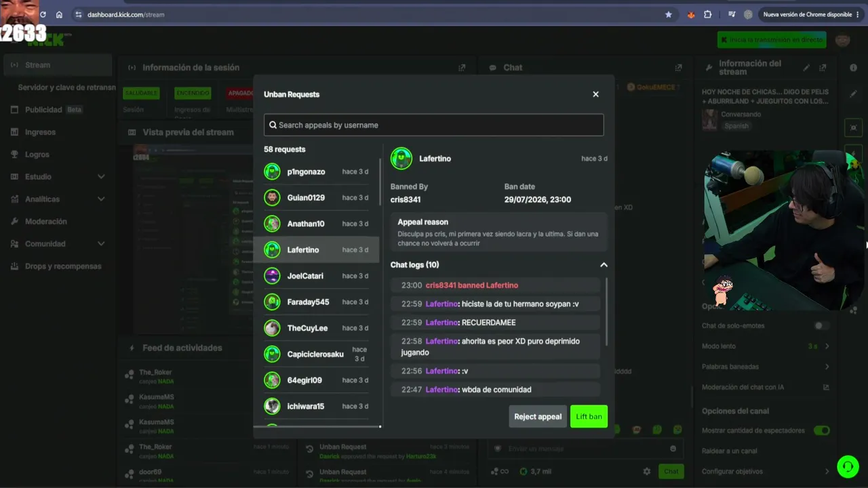
Task: Select the p1ngonazo unban request
Action: click(316, 171)
